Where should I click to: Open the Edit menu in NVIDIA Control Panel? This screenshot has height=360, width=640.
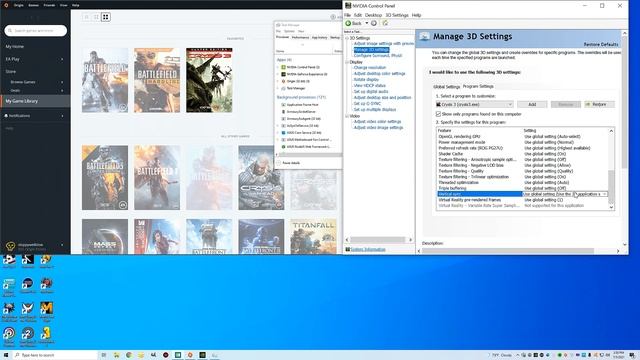point(358,15)
